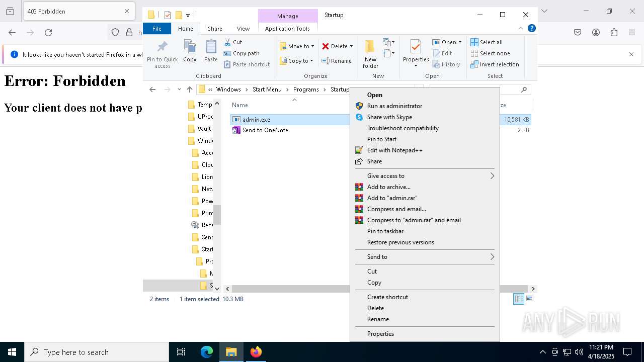Choose Add to archive... option
The width and height of the screenshot is (644, 362).
click(425, 187)
